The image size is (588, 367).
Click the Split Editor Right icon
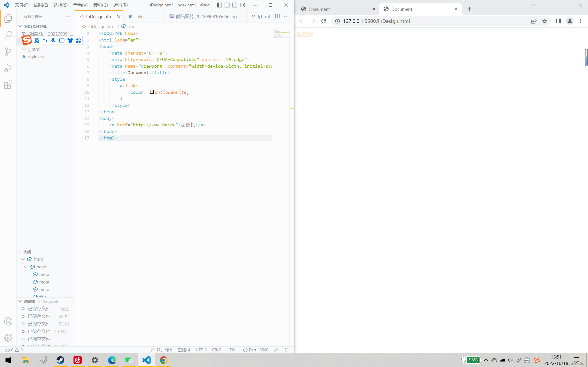click(x=277, y=16)
